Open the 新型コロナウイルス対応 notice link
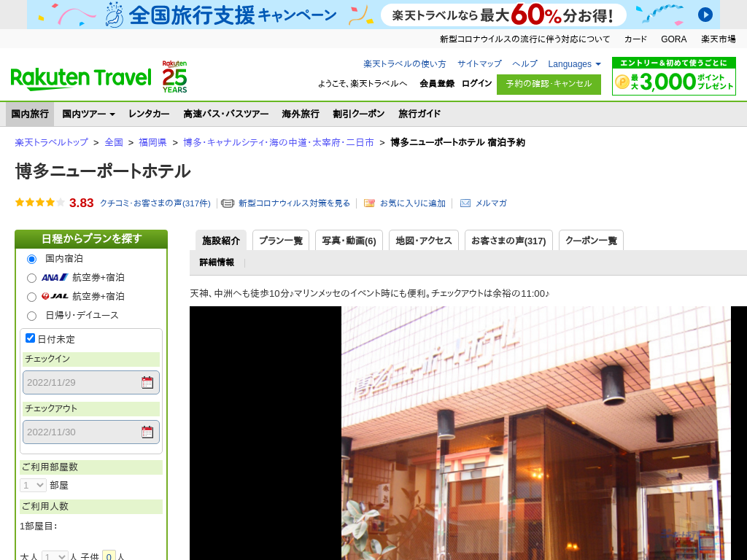 [525, 39]
